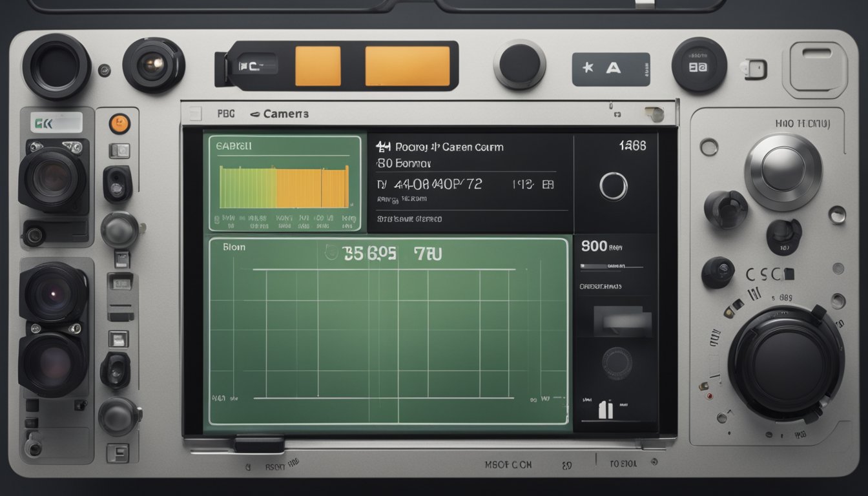Click the "TO EIOL" label below the screen
868x496 pixels.
(623, 463)
